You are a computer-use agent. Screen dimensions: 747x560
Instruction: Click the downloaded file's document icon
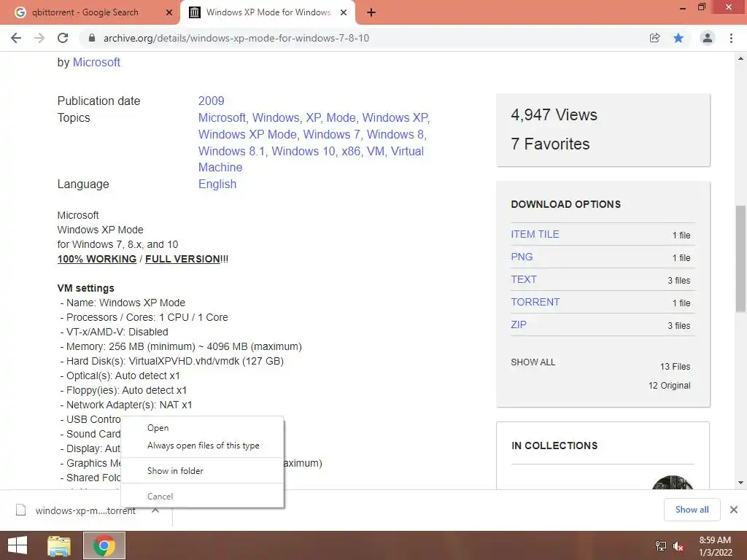(x=20, y=510)
